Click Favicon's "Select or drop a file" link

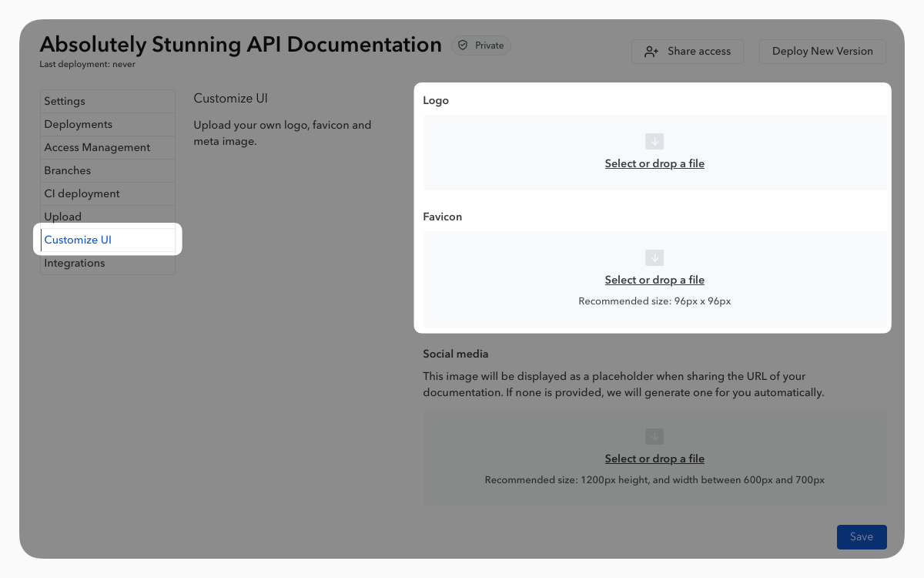point(654,280)
